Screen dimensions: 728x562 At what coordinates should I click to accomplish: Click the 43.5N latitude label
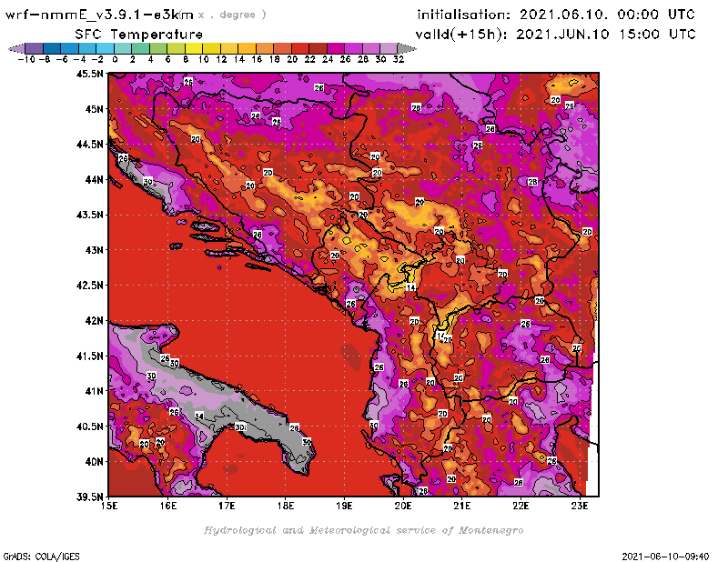pos(89,215)
